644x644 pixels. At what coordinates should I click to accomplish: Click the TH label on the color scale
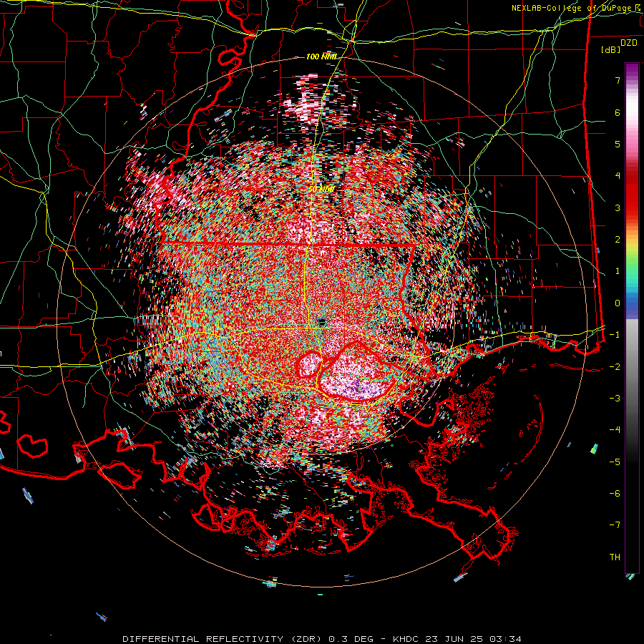(615, 557)
